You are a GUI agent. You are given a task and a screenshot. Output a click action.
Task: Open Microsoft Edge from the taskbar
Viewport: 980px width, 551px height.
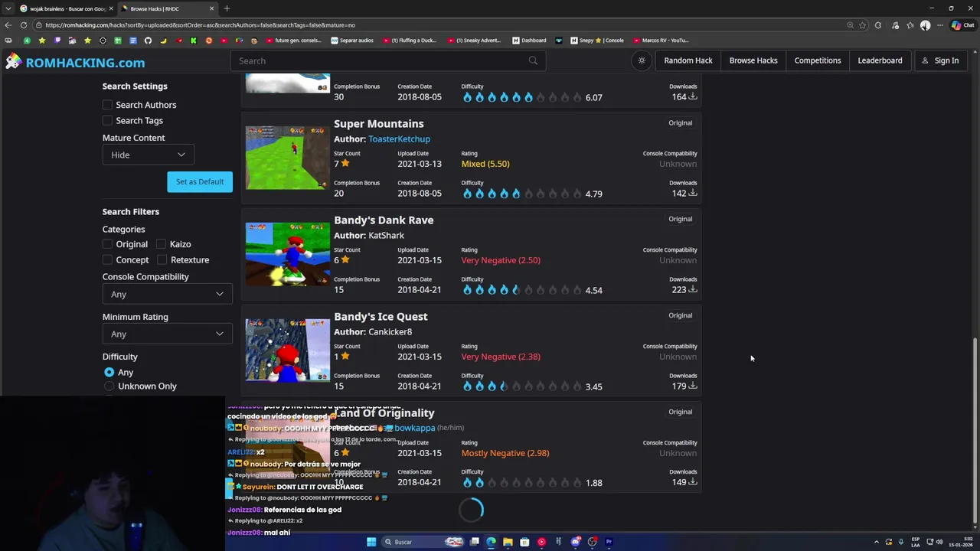pos(491,542)
